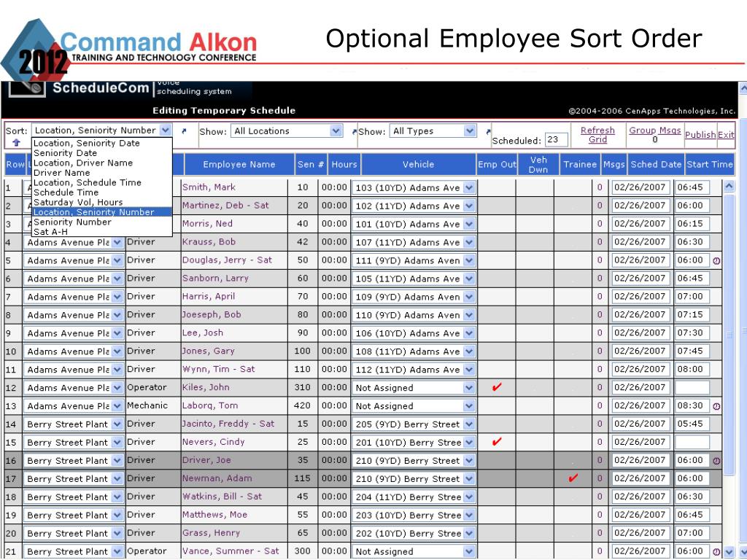Open employee link Harris, April
Screen dimensions: 747x560
(x=208, y=296)
